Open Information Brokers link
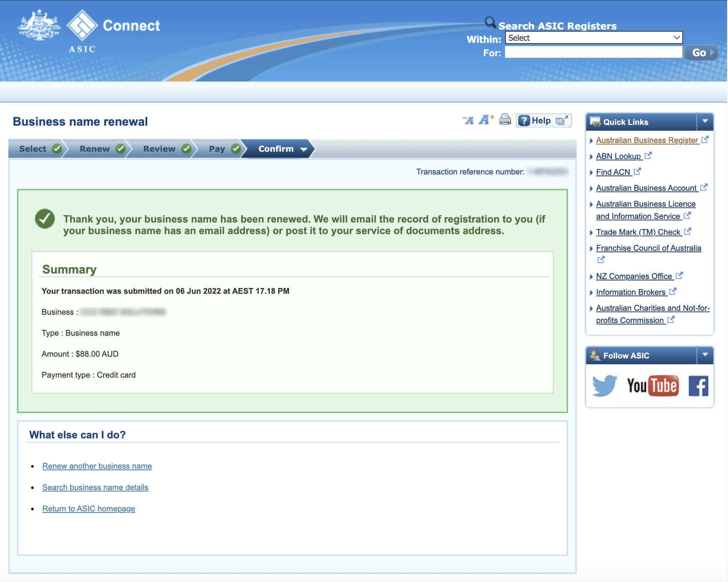 point(631,292)
